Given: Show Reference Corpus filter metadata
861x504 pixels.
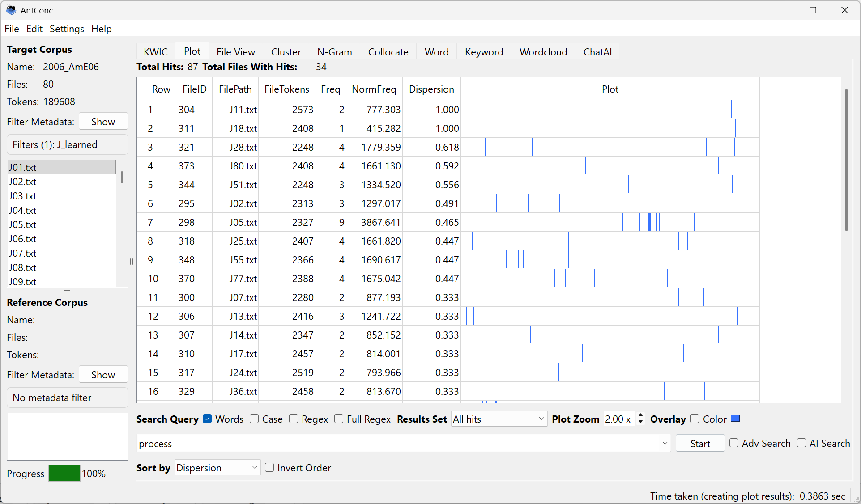Looking at the screenshot, I should coord(103,375).
